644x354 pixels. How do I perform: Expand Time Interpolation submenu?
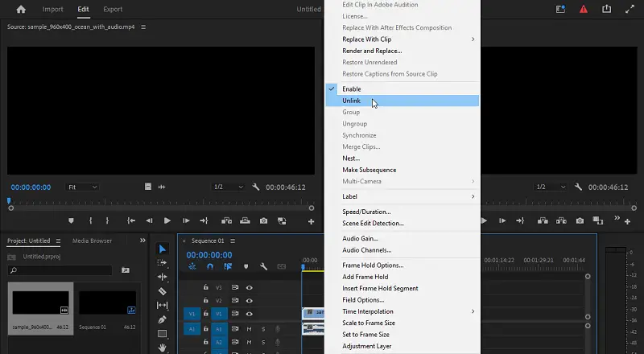point(402,311)
